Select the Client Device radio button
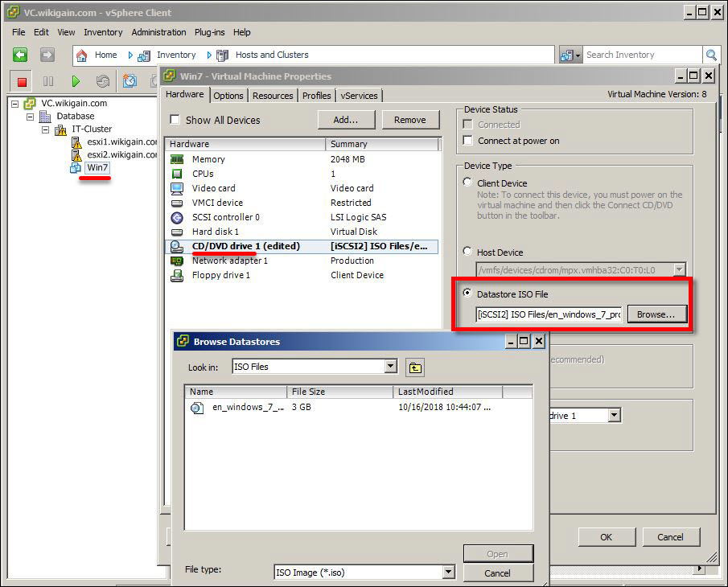This screenshot has height=587, width=728. (x=467, y=183)
